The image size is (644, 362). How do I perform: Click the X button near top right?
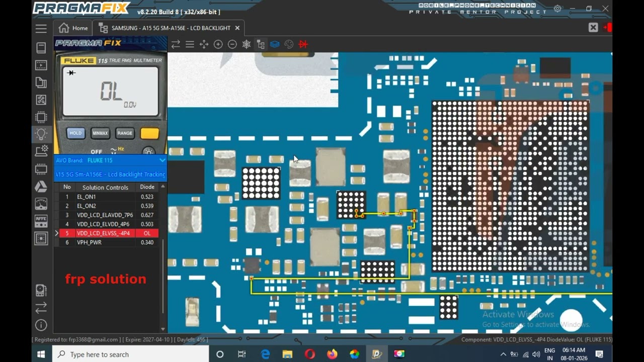(x=593, y=28)
